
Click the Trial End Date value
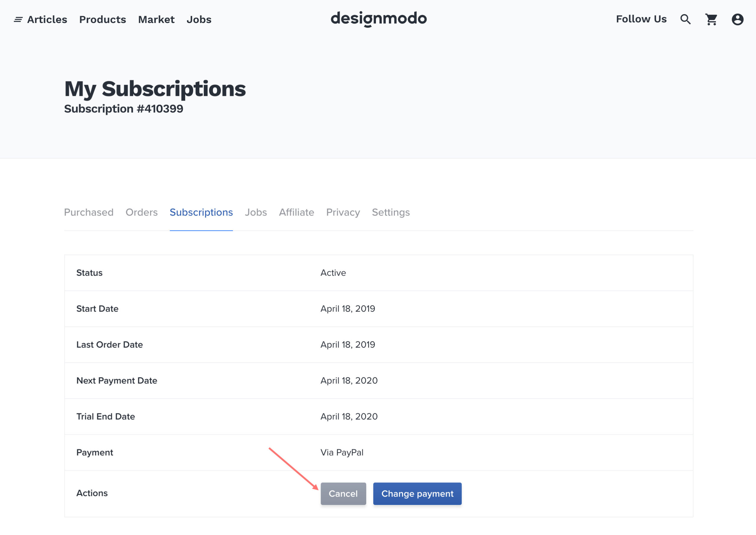(349, 416)
